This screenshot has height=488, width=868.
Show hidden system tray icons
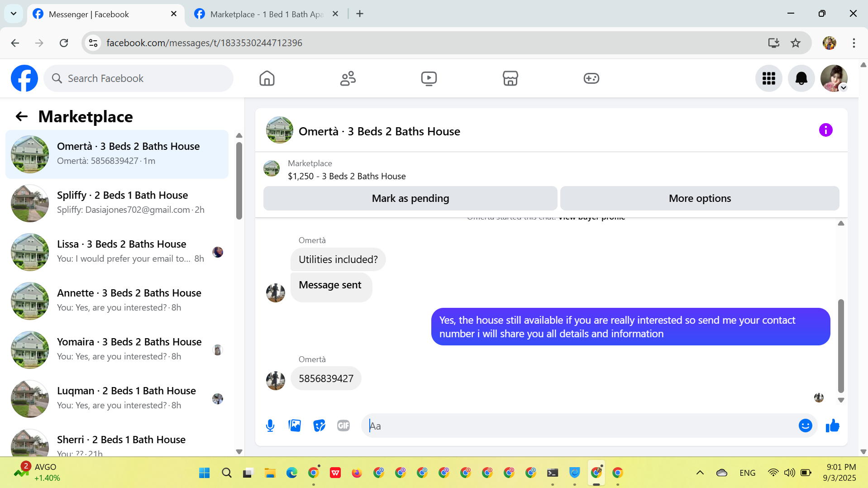pyautogui.click(x=700, y=473)
